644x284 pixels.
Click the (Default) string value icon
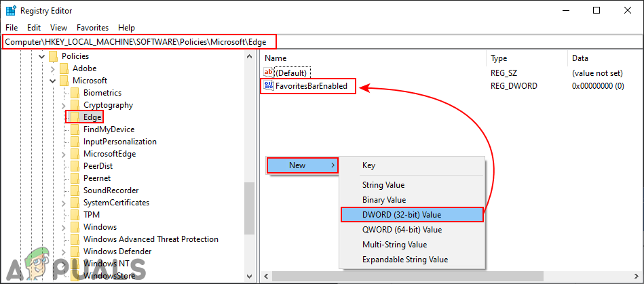(268, 73)
